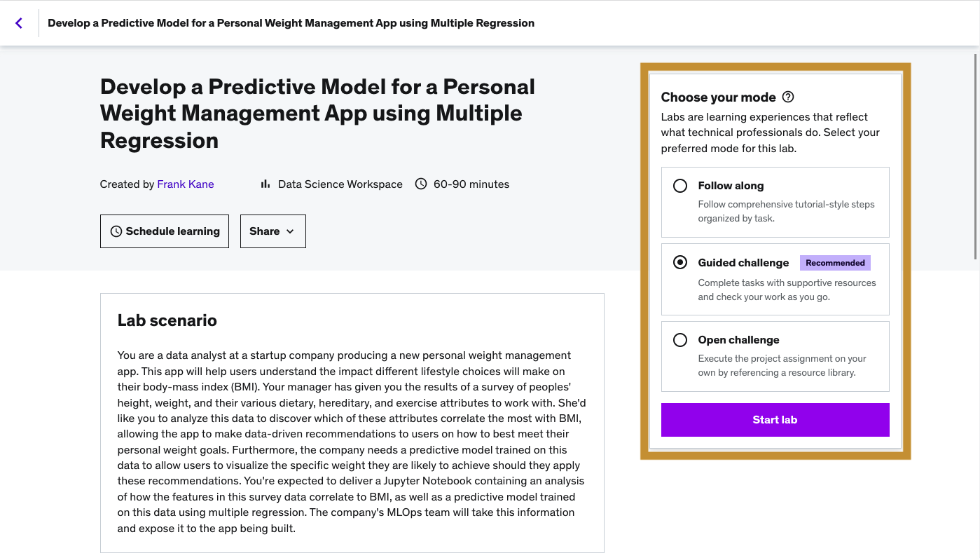This screenshot has width=980, height=558.
Task: Open the help icon beside Choose your mode
Action: click(x=788, y=97)
